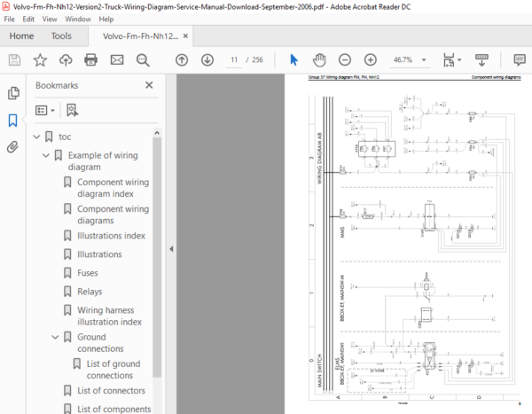Go to Wiring harness illustration index
Viewport: 532px width, 414px height.
(x=109, y=316)
